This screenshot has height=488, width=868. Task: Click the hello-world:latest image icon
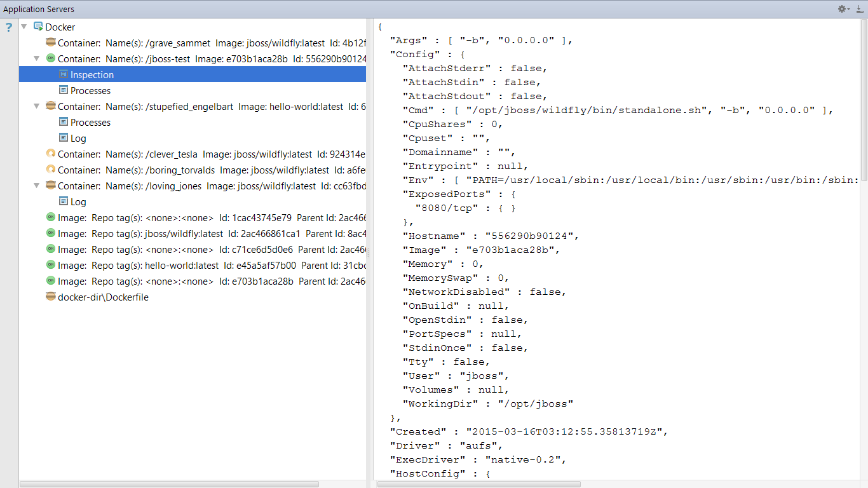coord(51,265)
